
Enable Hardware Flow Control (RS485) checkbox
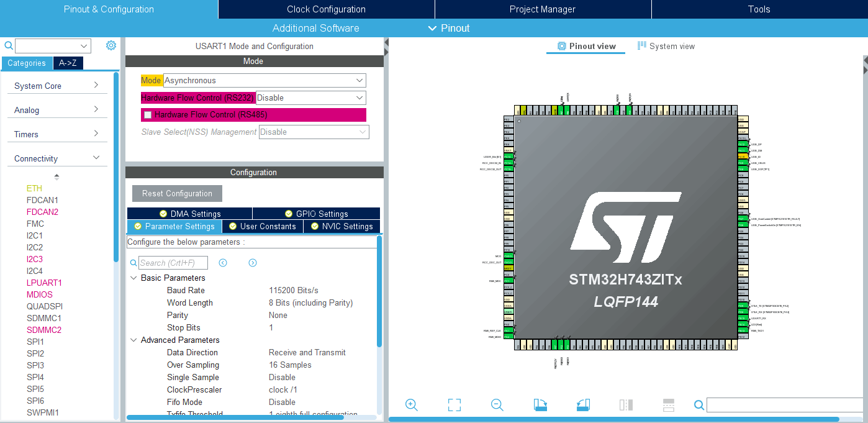click(x=147, y=114)
